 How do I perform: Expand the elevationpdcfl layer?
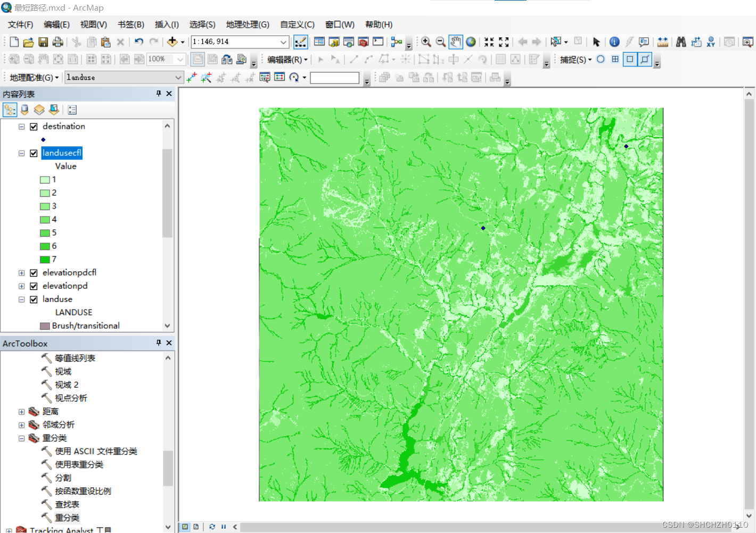pyautogui.click(x=21, y=273)
